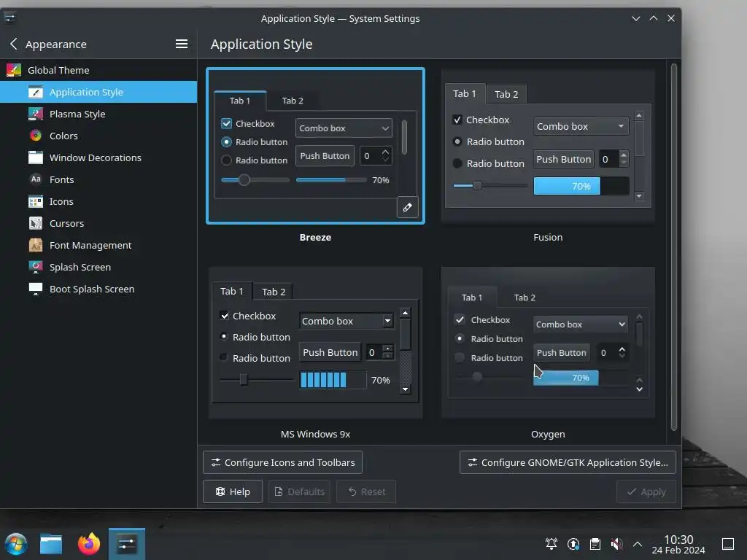Select second MS Windows 9x radio button

223,357
